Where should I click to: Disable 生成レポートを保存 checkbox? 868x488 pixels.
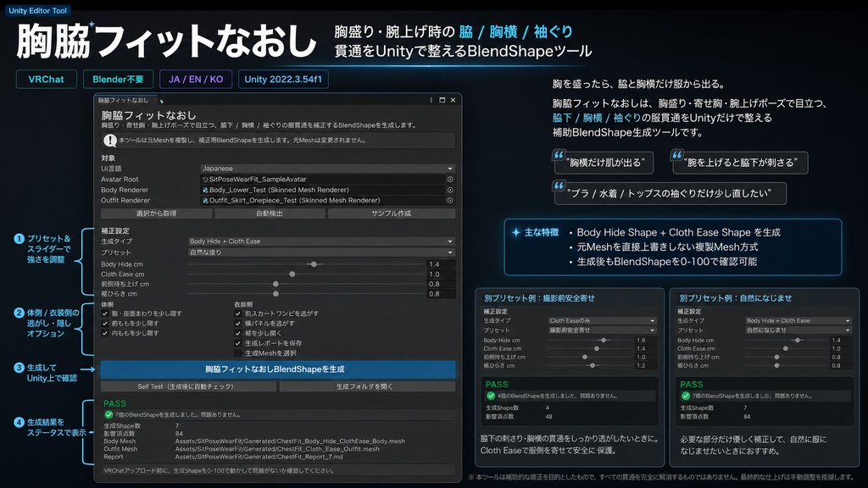click(x=238, y=343)
